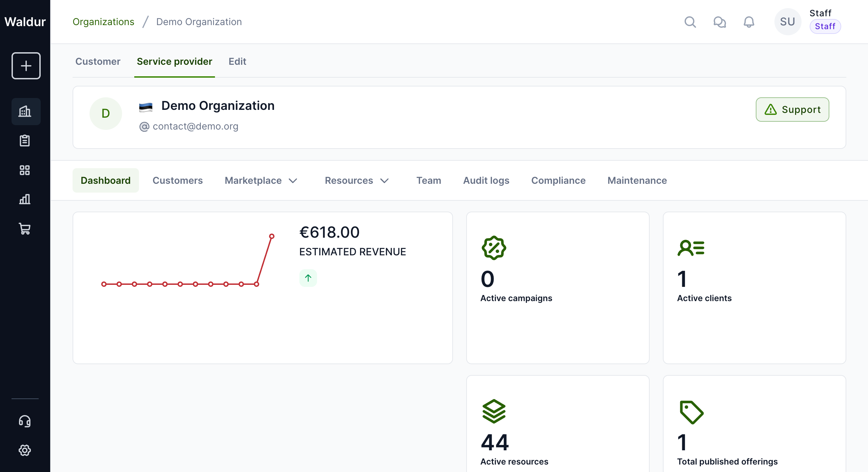Click the Support button
868x472 pixels.
[792, 110]
